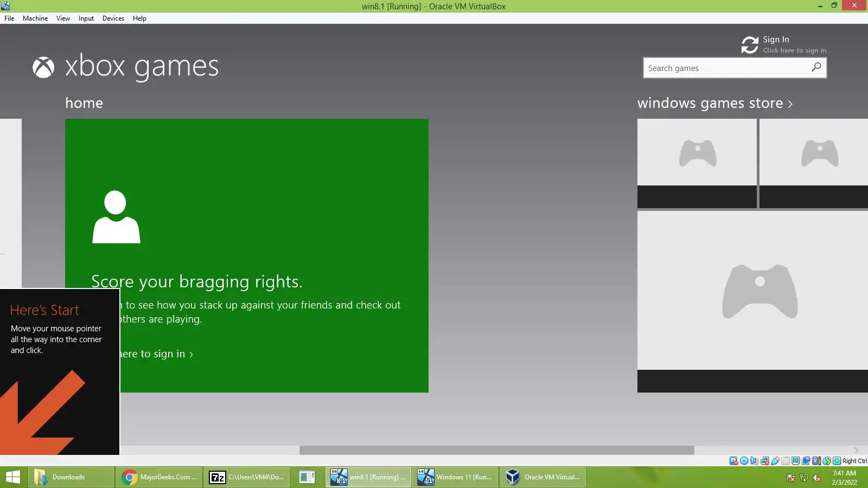Open the Input menu
The height and width of the screenshot is (488, 868).
[86, 18]
